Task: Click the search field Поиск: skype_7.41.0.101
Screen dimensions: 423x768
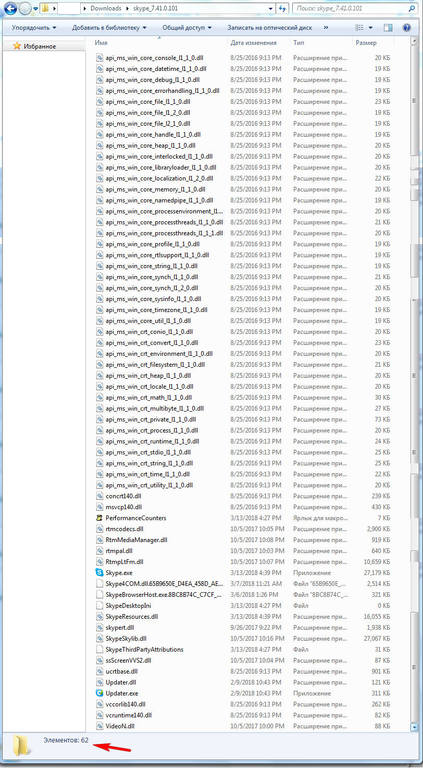Action: (354, 9)
